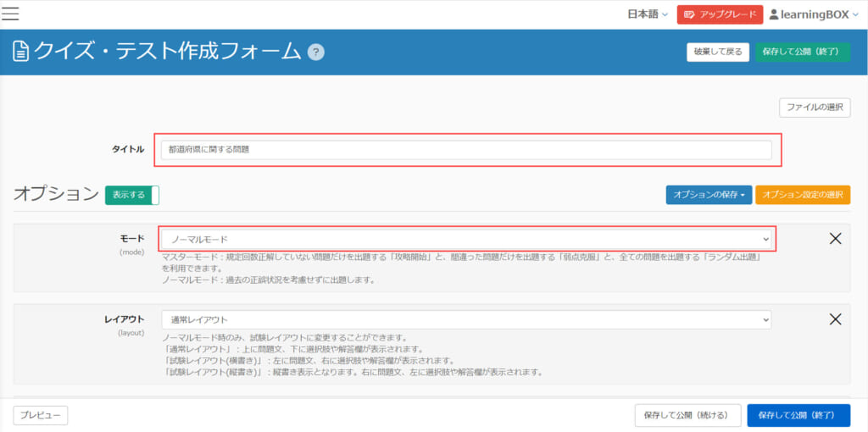The height and width of the screenshot is (432, 868).
Task: Click the プレビュー button
Action: [x=41, y=415]
